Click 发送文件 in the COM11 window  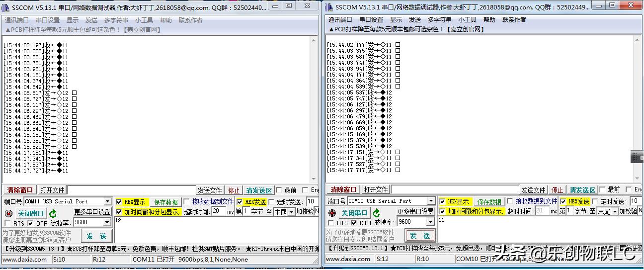click(210, 190)
